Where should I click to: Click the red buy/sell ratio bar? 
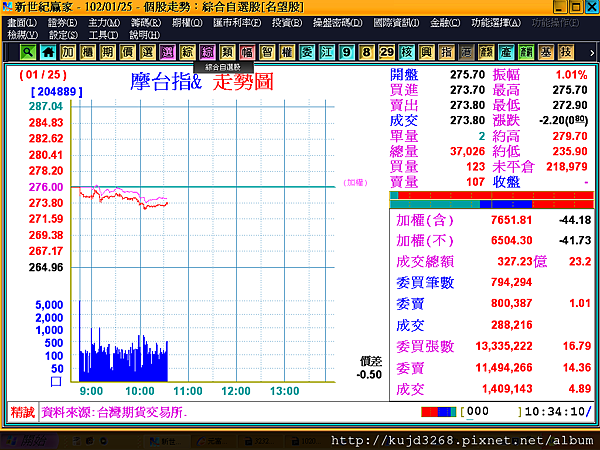click(492, 195)
